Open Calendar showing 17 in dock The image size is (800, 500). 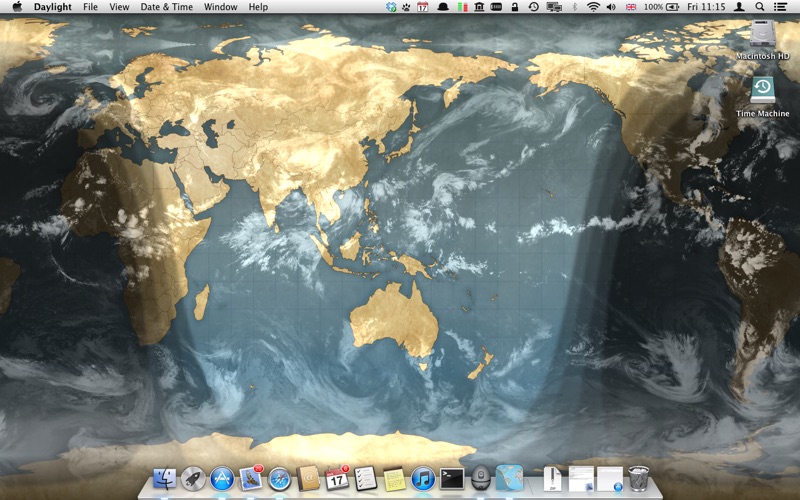click(337, 479)
